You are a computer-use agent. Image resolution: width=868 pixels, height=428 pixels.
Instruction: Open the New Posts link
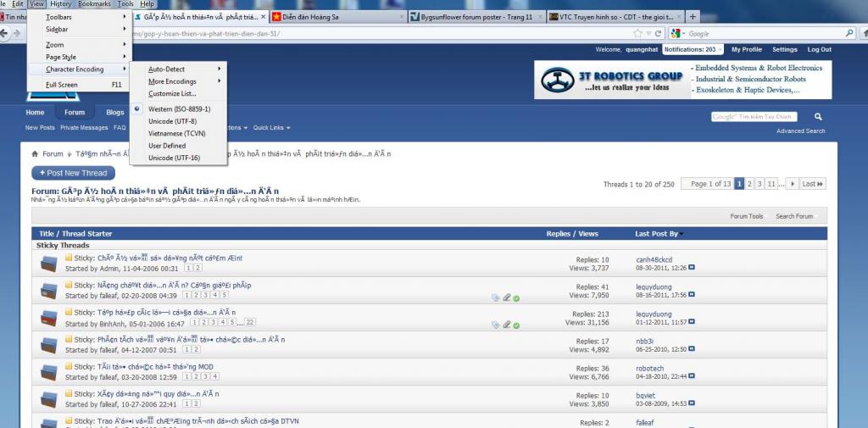click(40, 127)
